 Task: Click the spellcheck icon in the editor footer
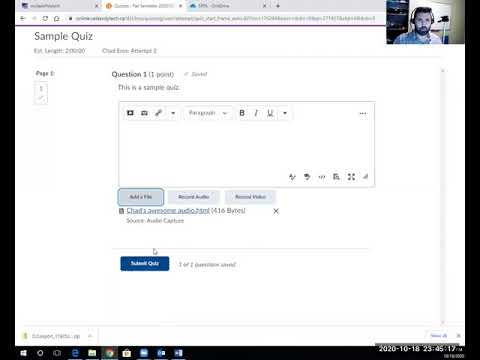click(292, 177)
